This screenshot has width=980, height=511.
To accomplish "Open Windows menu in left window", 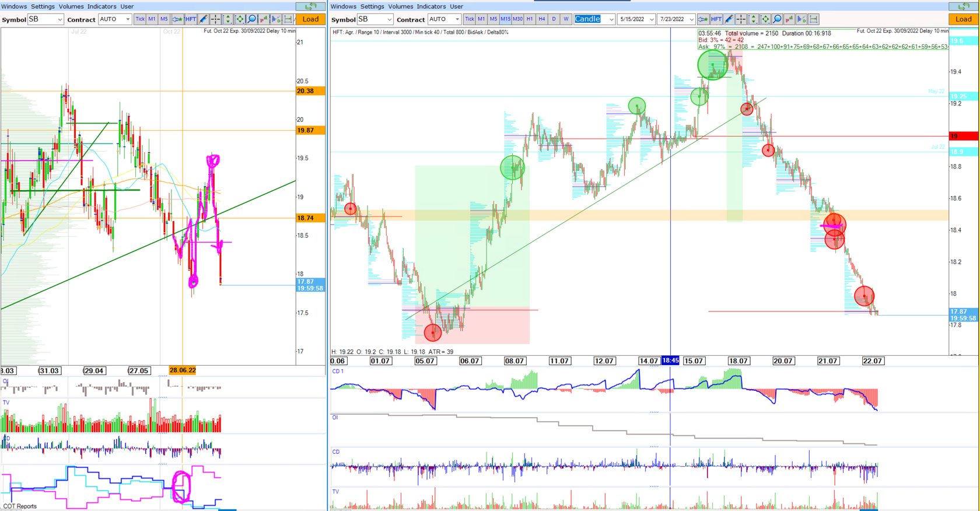I will click(x=14, y=6).
